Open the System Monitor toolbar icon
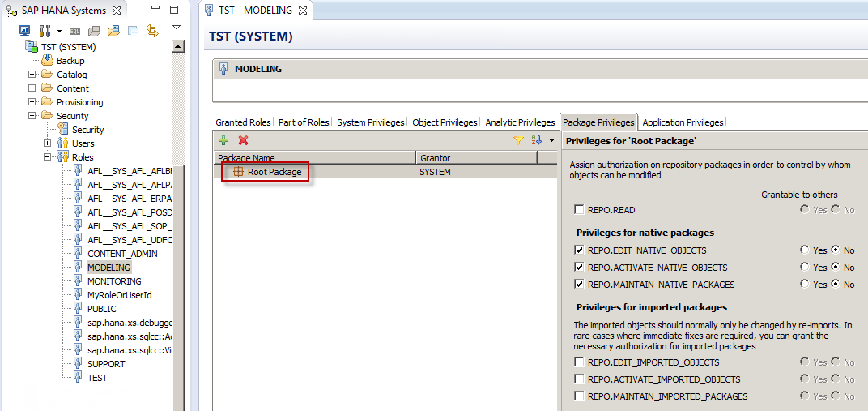The width and height of the screenshot is (868, 411). click(25, 31)
